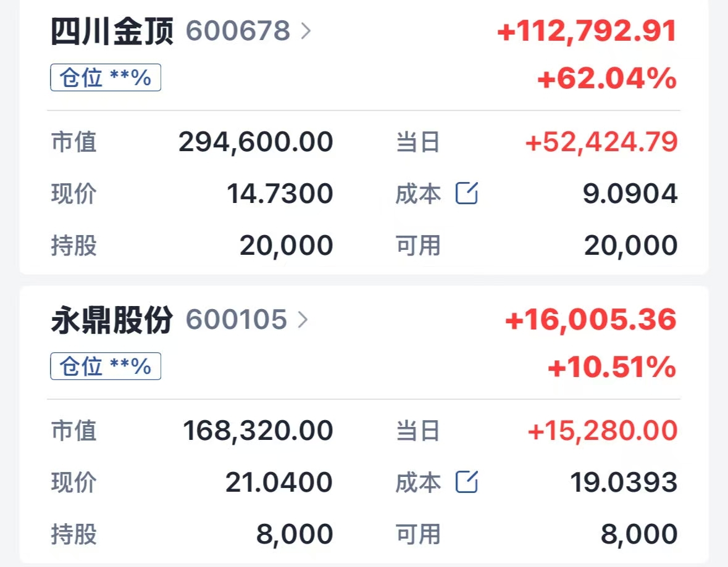
Task: Click edit cost icon for 四川金顶
Action: (x=467, y=194)
